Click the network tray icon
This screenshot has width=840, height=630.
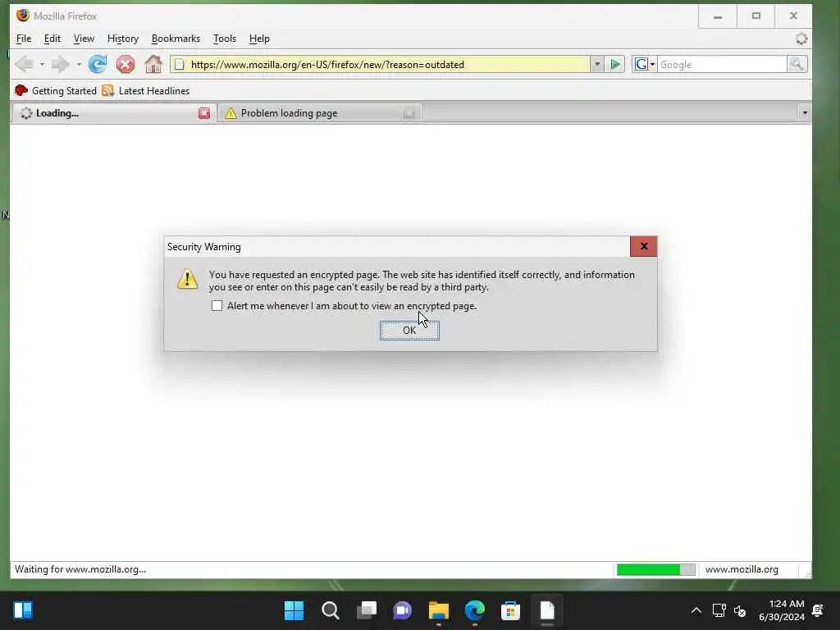coord(719,610)
